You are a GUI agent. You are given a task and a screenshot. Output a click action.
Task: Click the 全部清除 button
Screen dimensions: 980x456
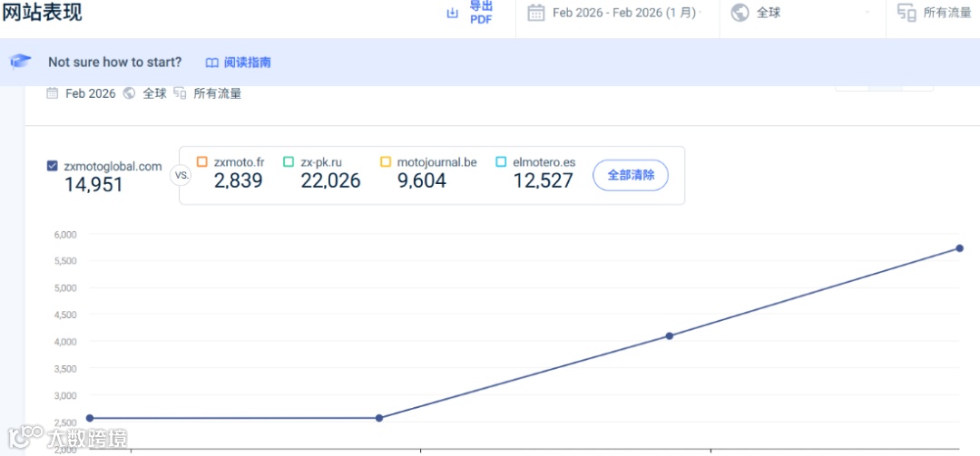pyautogui.click(x=631, y=175)
